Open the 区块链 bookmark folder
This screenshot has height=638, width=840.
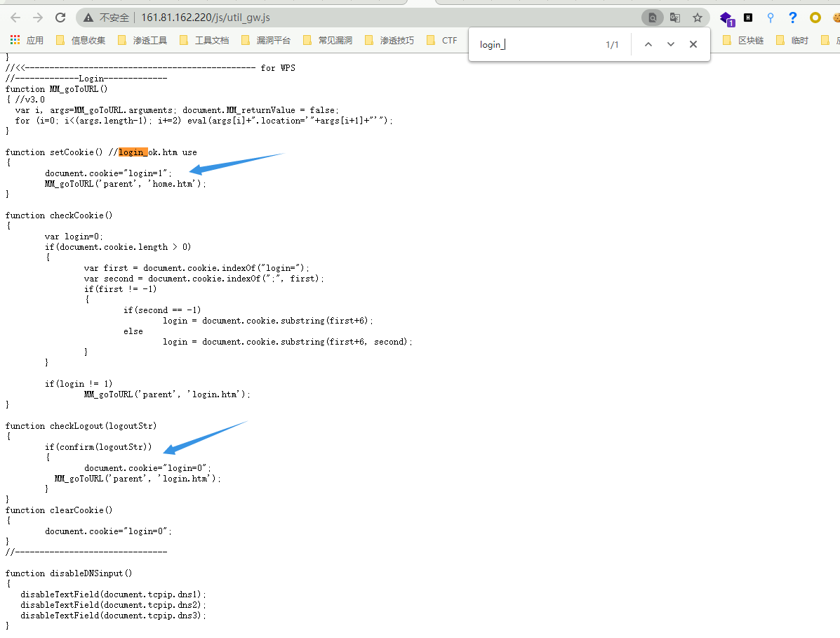[743, 40]
